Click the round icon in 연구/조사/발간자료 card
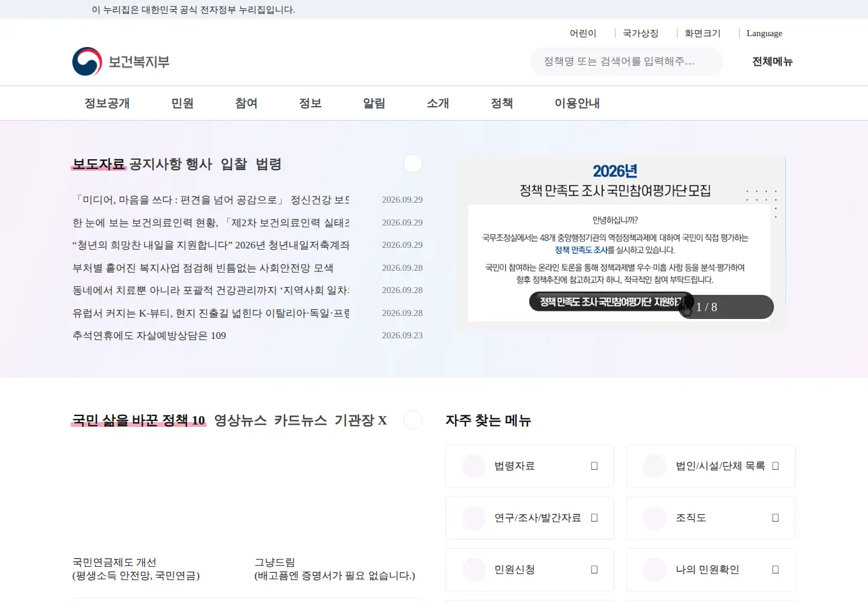The width and height of the screenshot is (868, 603). [474, 518]
